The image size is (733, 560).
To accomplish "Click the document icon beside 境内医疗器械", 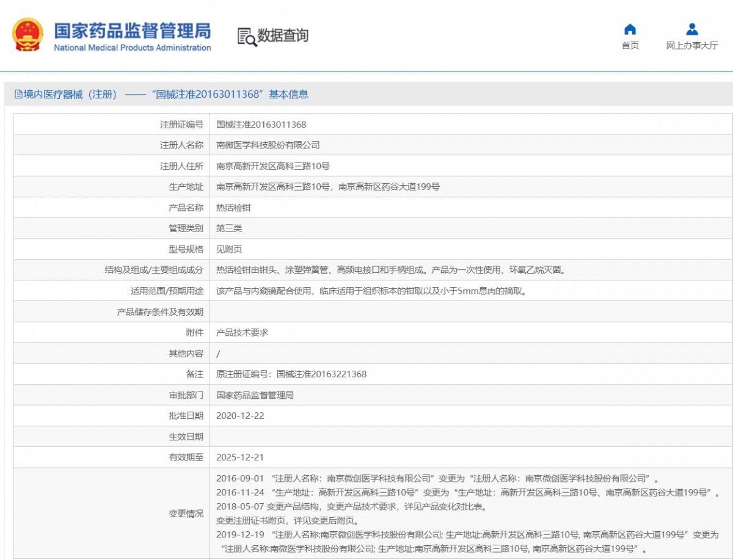I will coord(18,95).
